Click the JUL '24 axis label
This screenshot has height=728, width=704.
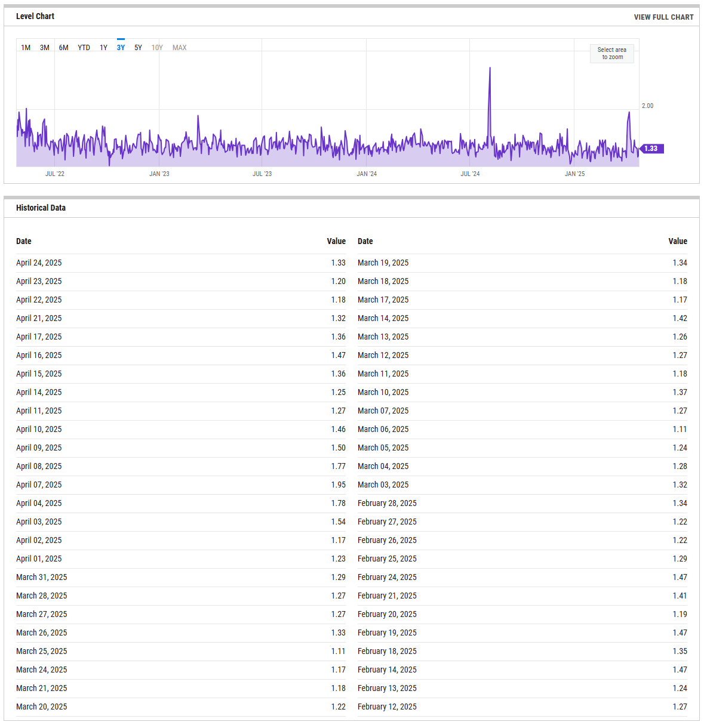tap(471, 174)
